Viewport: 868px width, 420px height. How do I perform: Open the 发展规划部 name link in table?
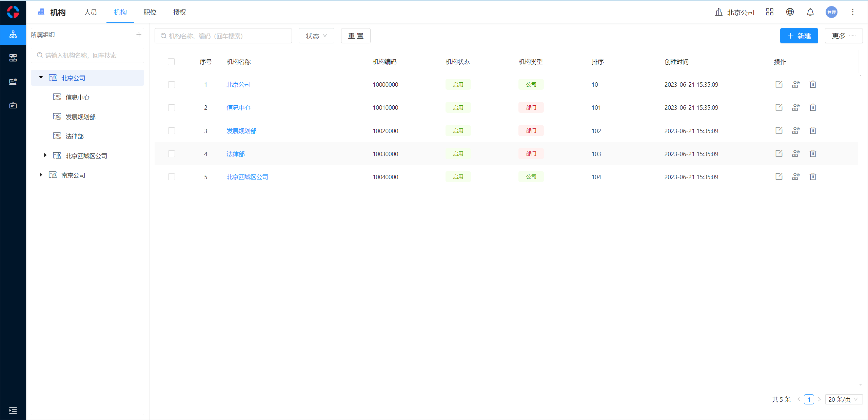pyautogui.click(x=241, y=131)
